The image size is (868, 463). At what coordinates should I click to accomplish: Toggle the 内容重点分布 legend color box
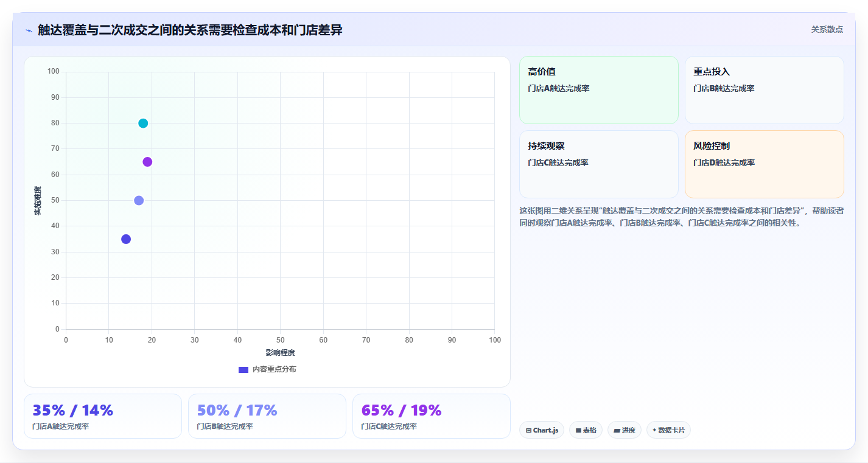(x=243, y=369)
